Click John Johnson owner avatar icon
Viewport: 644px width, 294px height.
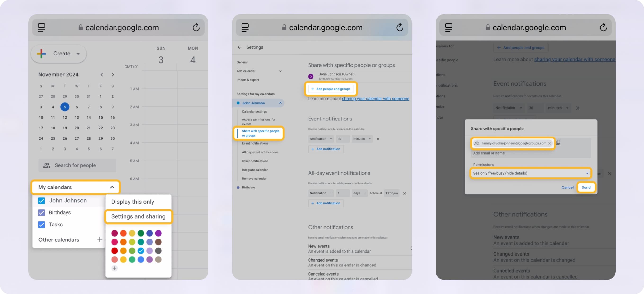coord(310,76)
